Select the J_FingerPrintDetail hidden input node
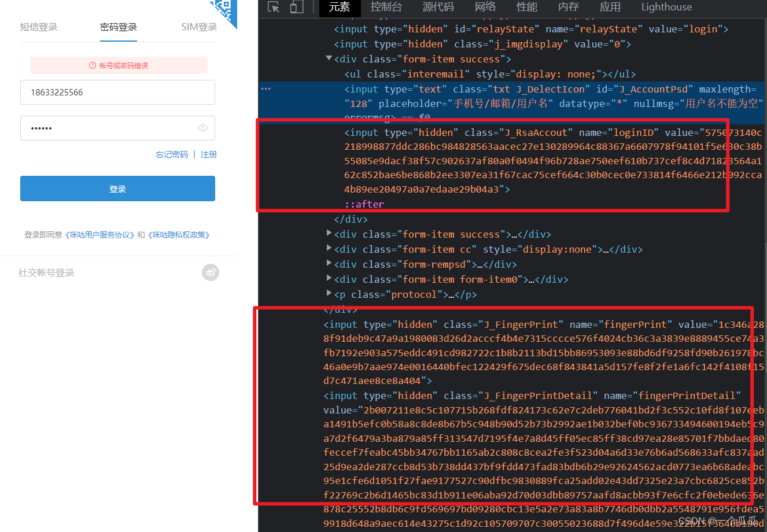 tap(544, 460)
